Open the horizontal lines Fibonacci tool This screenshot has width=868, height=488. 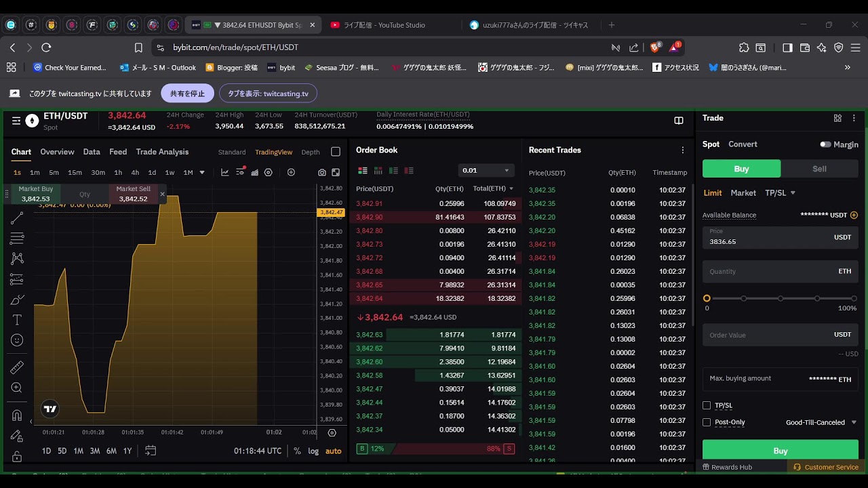pyautogui.click(x=17, y=239)
